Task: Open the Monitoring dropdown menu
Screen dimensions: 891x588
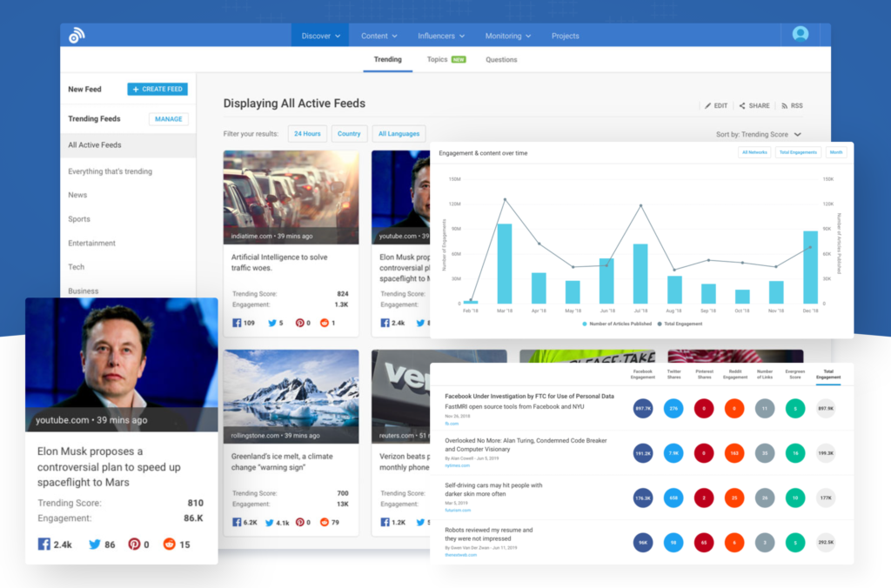Action: [x=508, y=36]
